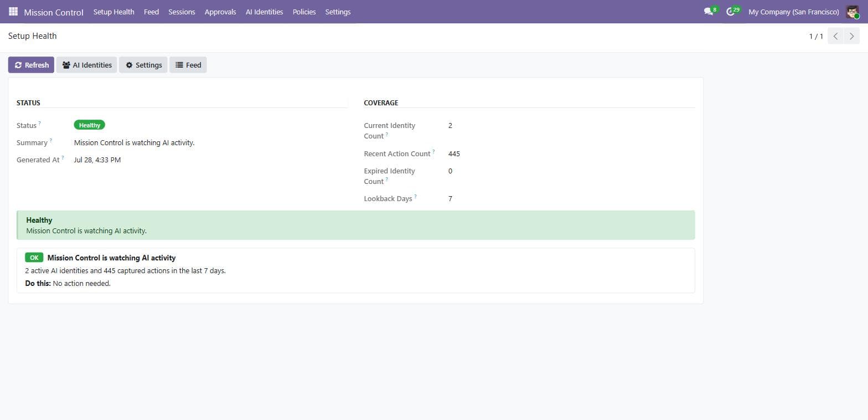Click the Refresh button
Viewport: 868px width, 420px height.
coord(31,65)
